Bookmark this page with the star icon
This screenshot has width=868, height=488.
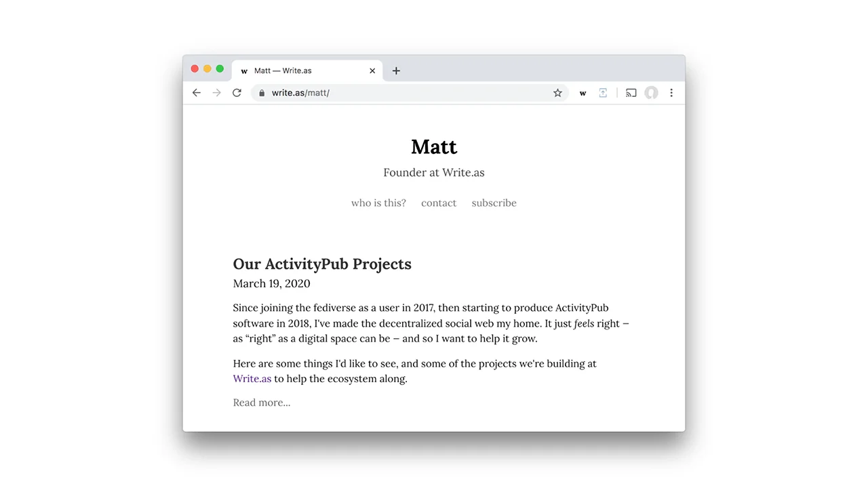pyautogui.click(x=557, y=93)
